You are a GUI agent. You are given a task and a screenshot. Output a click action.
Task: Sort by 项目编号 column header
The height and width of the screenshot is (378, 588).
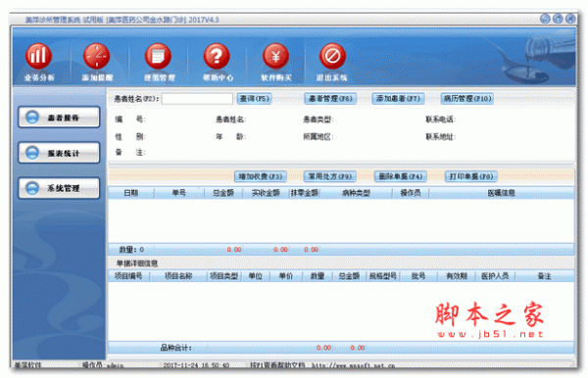(128, 276)
